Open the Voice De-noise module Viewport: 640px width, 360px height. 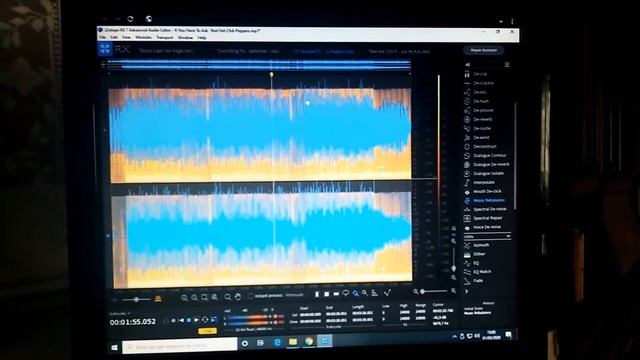[487, 227]
